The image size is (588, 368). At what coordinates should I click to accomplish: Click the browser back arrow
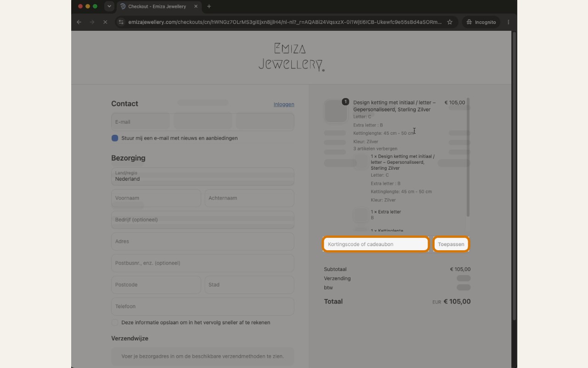pyautogui.click(x=79, y=22)
